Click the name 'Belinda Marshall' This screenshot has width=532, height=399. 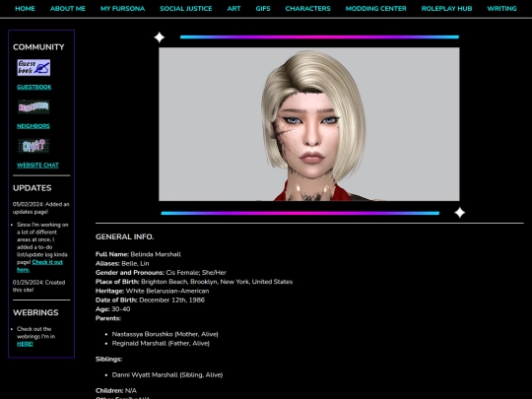click(156, 254)
